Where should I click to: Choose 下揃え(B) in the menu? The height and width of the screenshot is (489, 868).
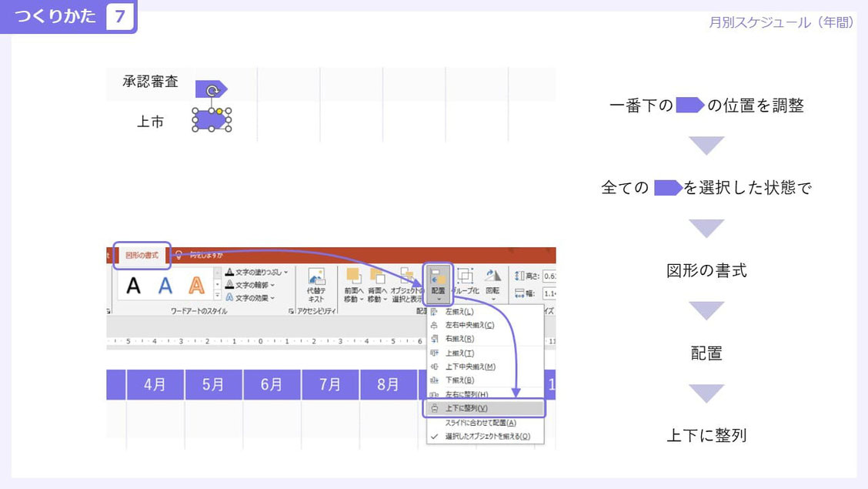(485, 380)
